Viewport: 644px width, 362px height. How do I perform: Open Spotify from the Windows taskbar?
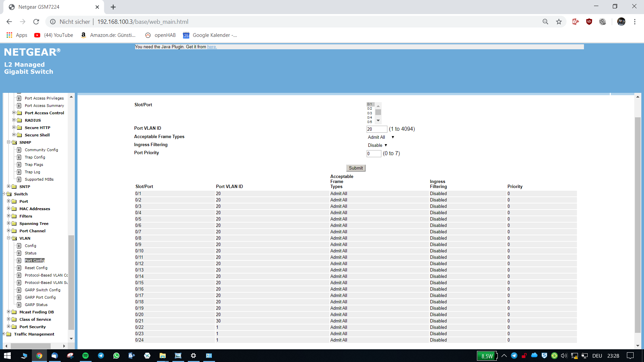pos(86,356)
